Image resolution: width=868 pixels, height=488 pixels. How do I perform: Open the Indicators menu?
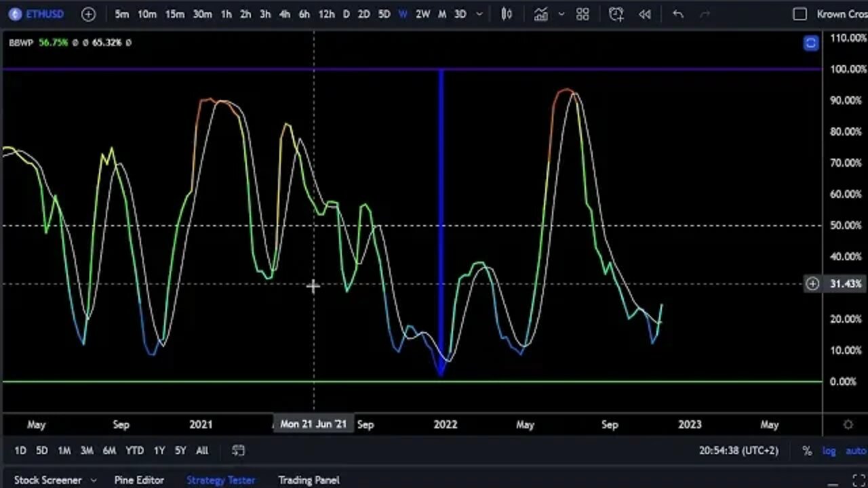click(x=540, y=14)
